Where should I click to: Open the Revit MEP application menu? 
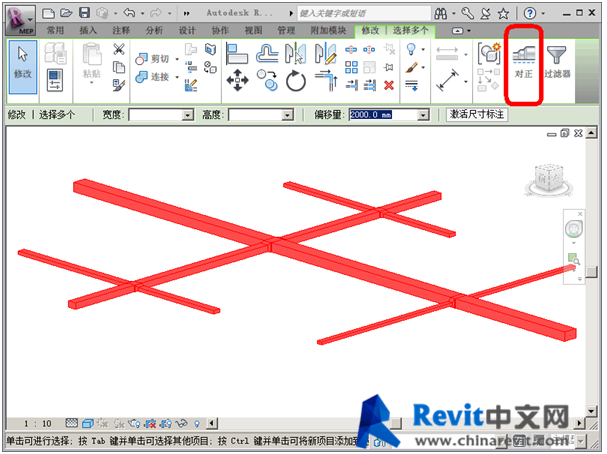21,20
